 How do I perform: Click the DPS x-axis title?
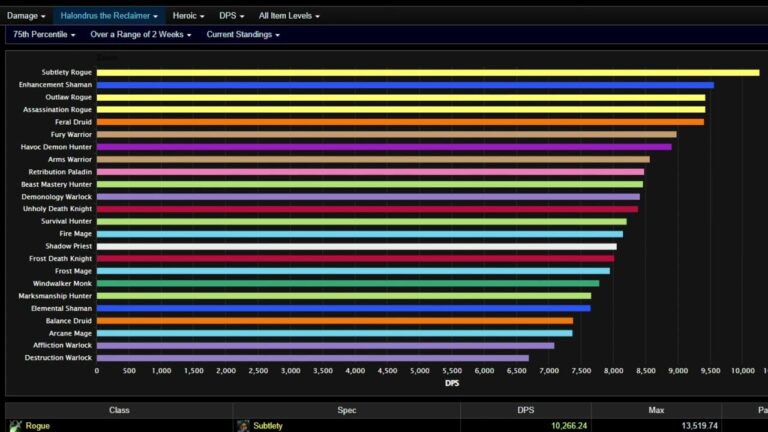tap(452, 383)
